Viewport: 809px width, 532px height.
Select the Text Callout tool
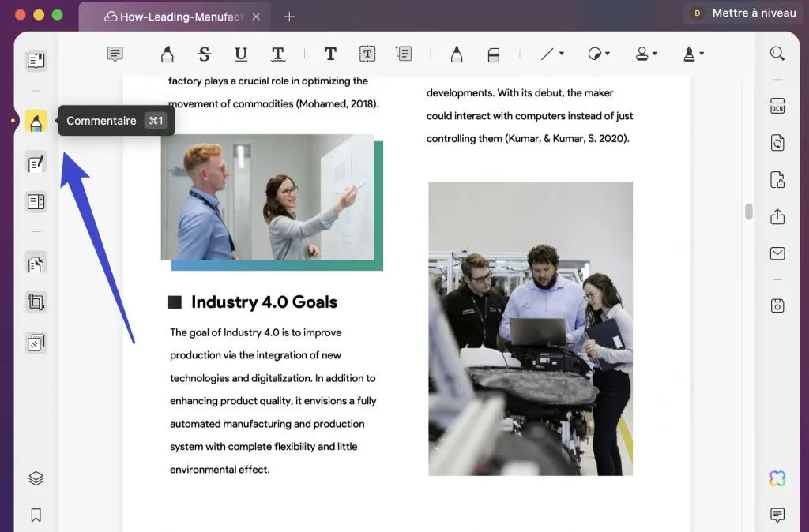[x=404, y=54]
